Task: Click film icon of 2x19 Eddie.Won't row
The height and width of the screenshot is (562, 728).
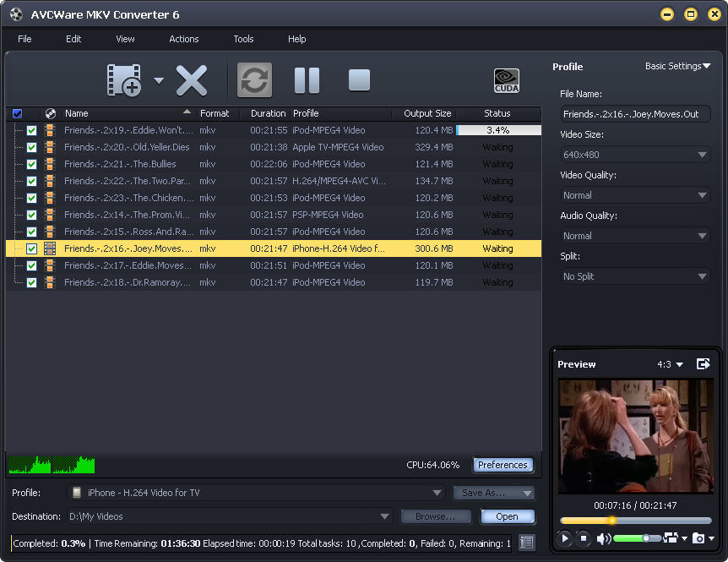Action: point(50,130)
